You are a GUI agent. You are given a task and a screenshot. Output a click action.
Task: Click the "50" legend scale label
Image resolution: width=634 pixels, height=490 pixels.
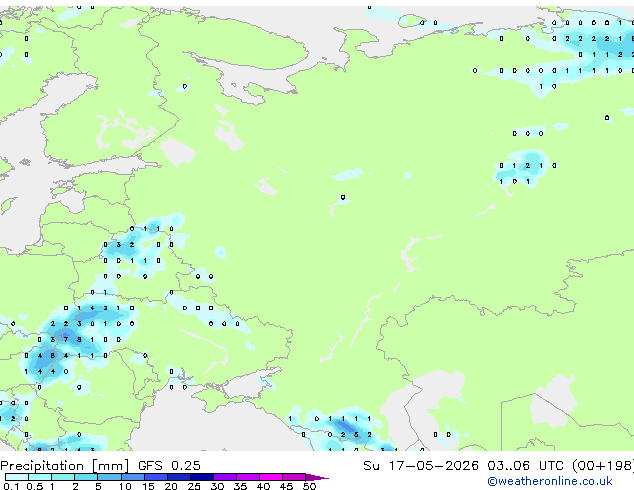[309, 486]
